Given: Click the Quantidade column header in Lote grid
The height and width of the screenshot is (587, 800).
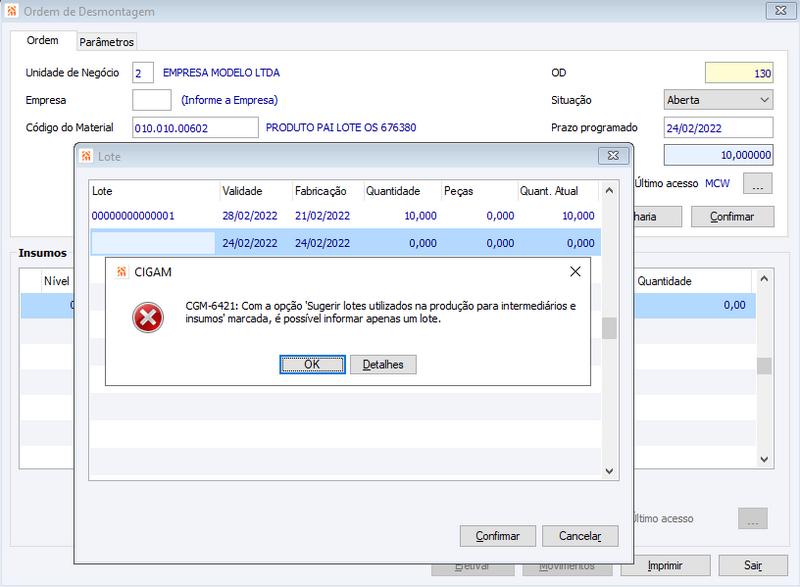Looking at the screenshot, I should (x=403, y=191).
